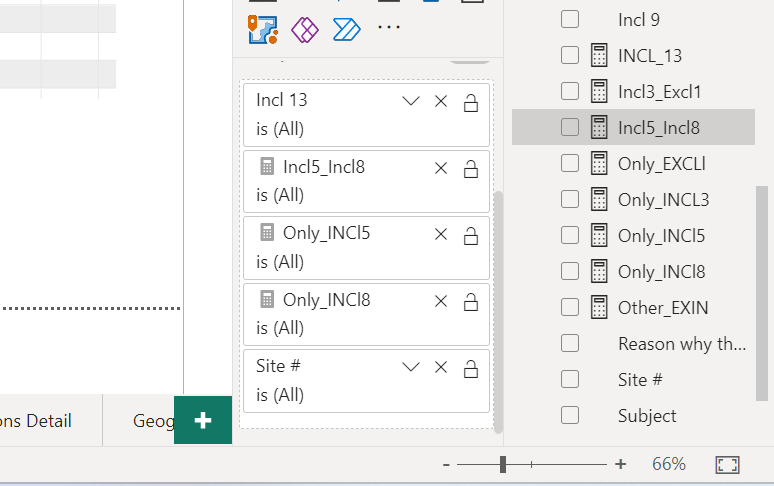Click the Only_INCl8 measure icon in fields list

(599, 271)
